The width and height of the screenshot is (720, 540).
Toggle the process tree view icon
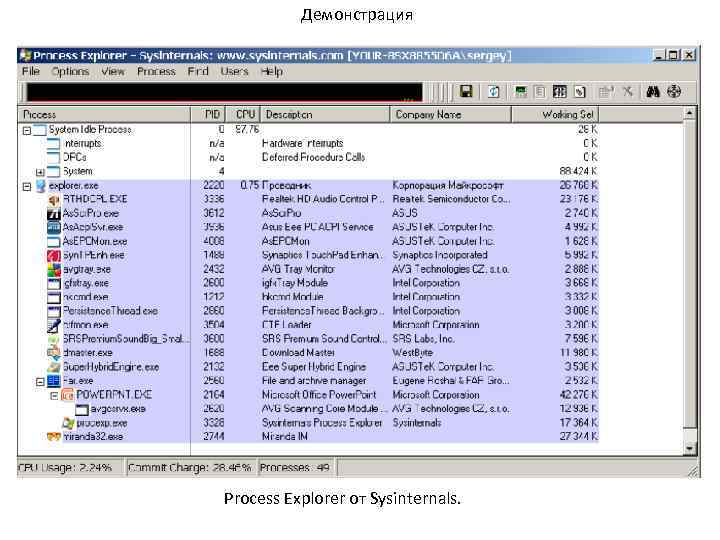(540, 91)
